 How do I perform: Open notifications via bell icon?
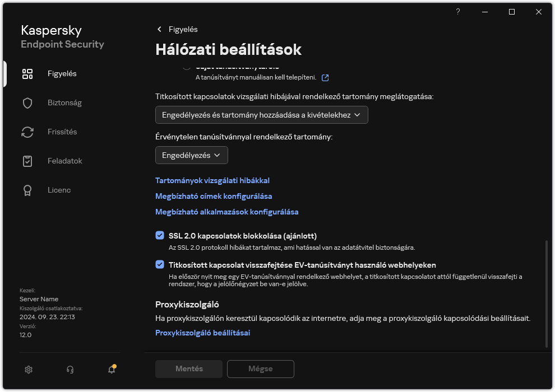tap(111, 370)
